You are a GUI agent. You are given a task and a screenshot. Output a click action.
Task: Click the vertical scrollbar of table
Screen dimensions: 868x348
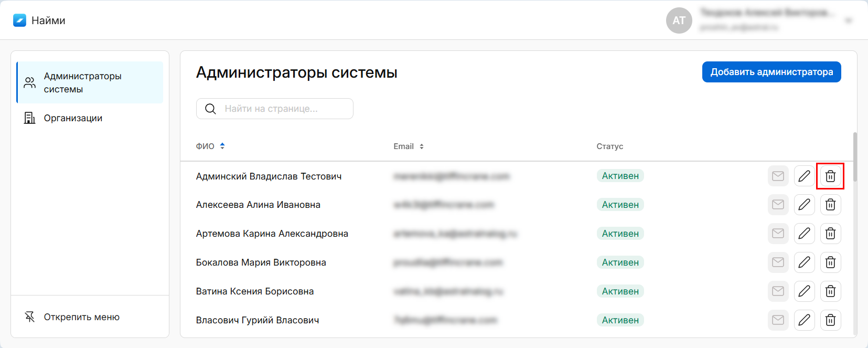(855, 157)
